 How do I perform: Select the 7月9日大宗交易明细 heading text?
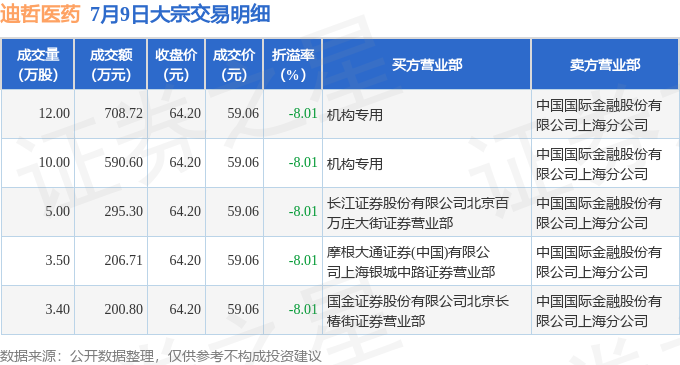[x=180, y=14]
